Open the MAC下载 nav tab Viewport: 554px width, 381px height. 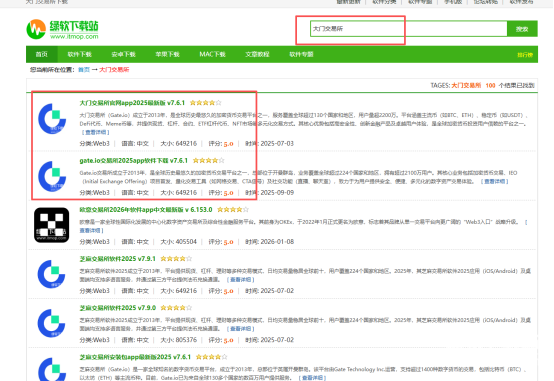tap(212, 54)
